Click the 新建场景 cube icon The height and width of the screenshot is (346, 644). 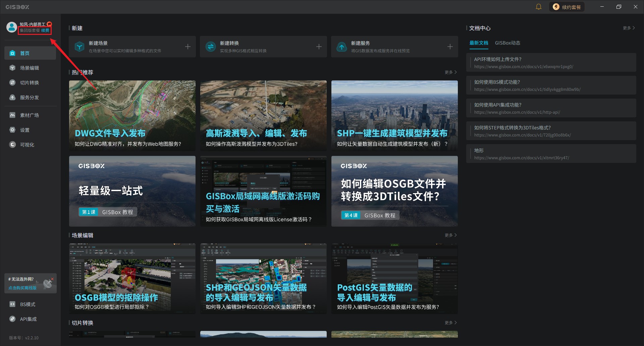pyautogui.click(x=79, y=47)
